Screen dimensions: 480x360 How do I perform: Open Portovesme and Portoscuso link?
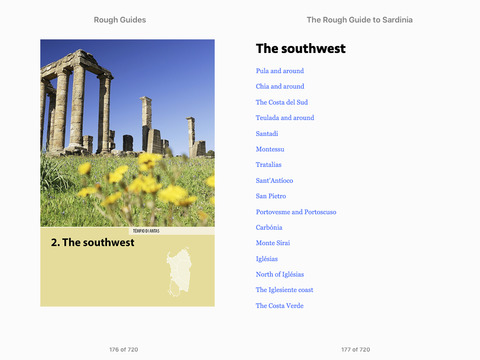coord(296,212)
